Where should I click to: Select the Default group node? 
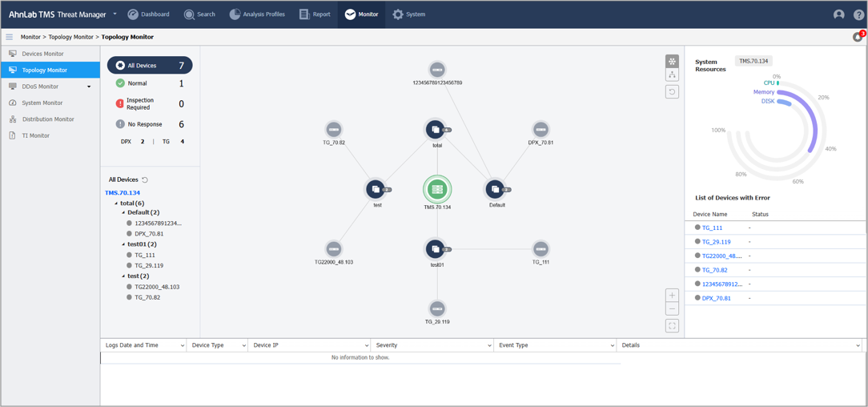[x=496, y=189]
